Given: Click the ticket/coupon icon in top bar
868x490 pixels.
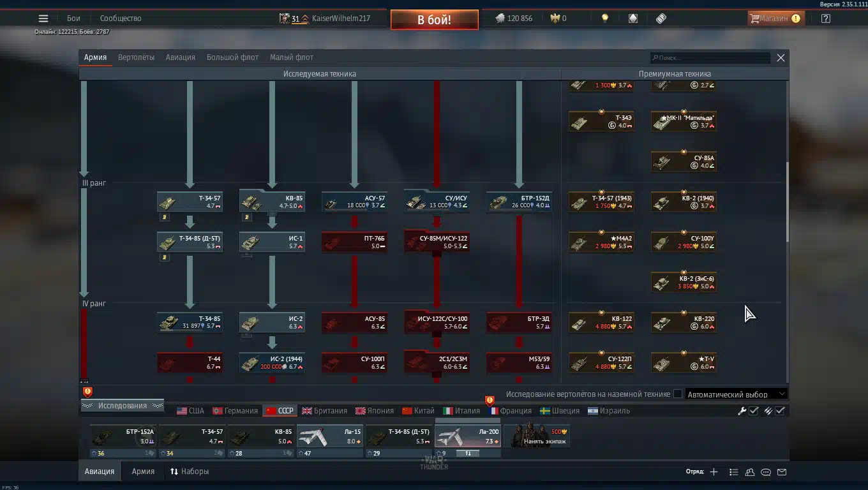Looking at the screenshot, I should (x=661, y=19).
